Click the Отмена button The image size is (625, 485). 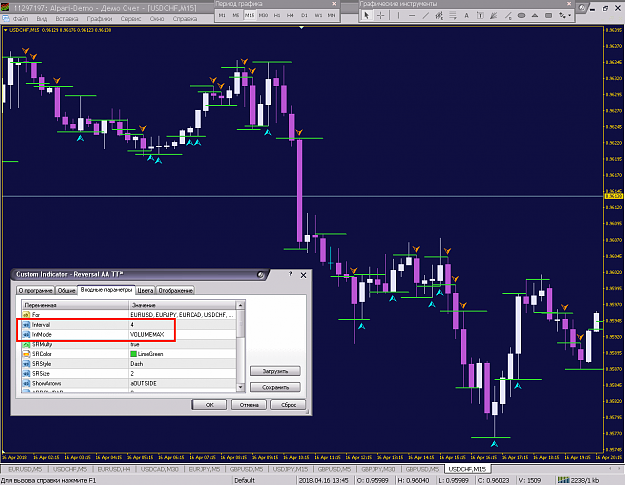click(249, 404)
